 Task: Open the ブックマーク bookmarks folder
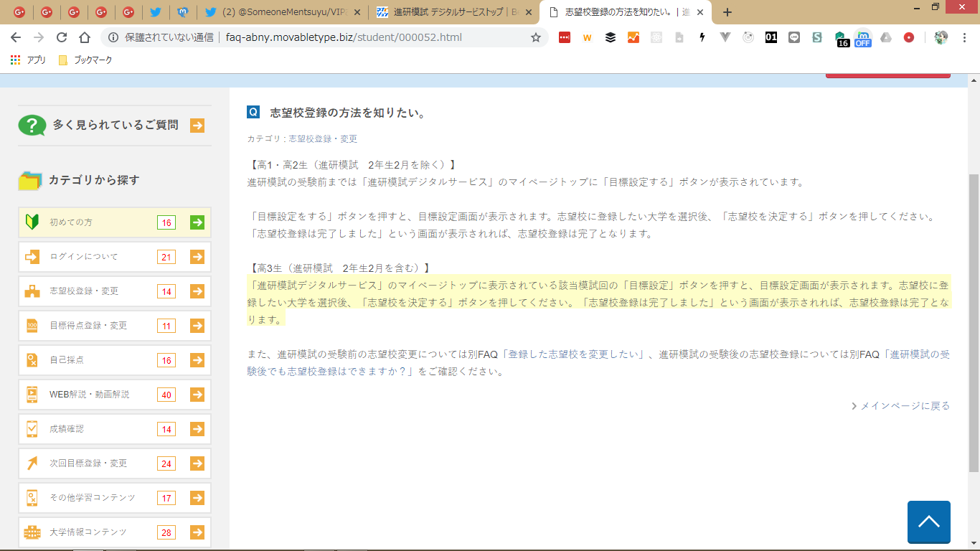click(x=85, y=60)
